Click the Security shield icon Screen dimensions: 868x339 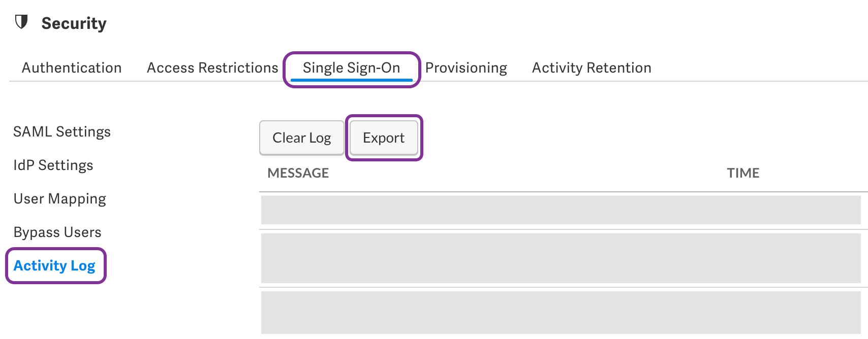[x=21, y=22]
